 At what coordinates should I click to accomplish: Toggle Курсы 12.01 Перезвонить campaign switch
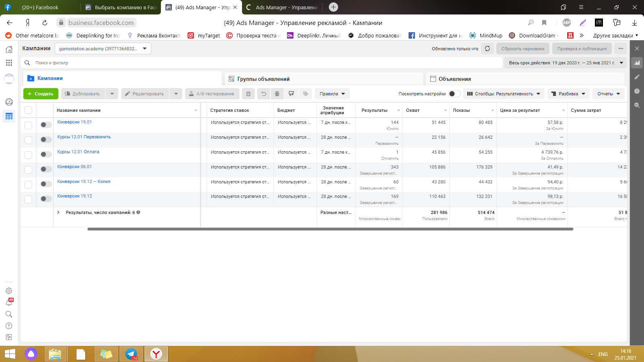point(46,140)
